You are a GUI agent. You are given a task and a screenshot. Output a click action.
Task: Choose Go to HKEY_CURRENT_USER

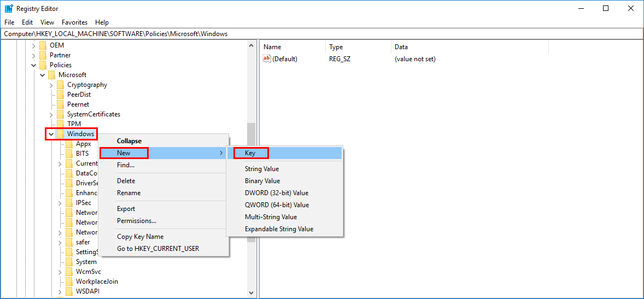click(163, 249)
